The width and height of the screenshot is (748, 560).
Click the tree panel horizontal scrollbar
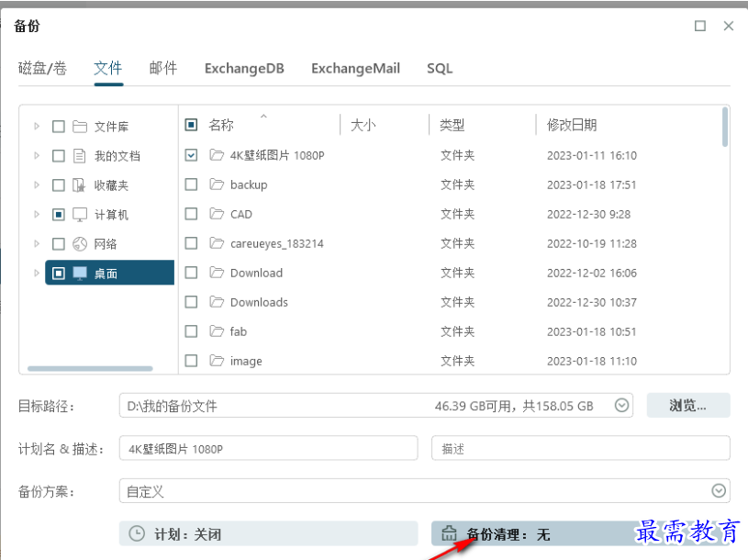coord(90,368)
